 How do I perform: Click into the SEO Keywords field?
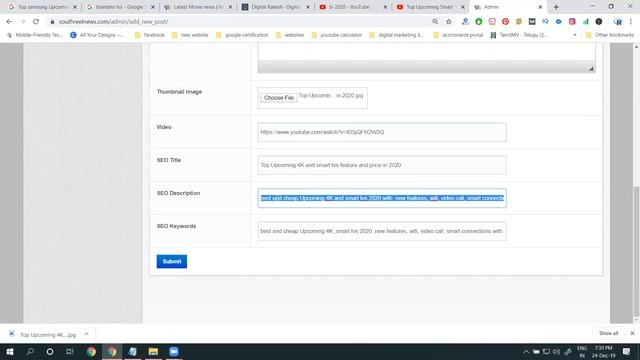point(382,231)
